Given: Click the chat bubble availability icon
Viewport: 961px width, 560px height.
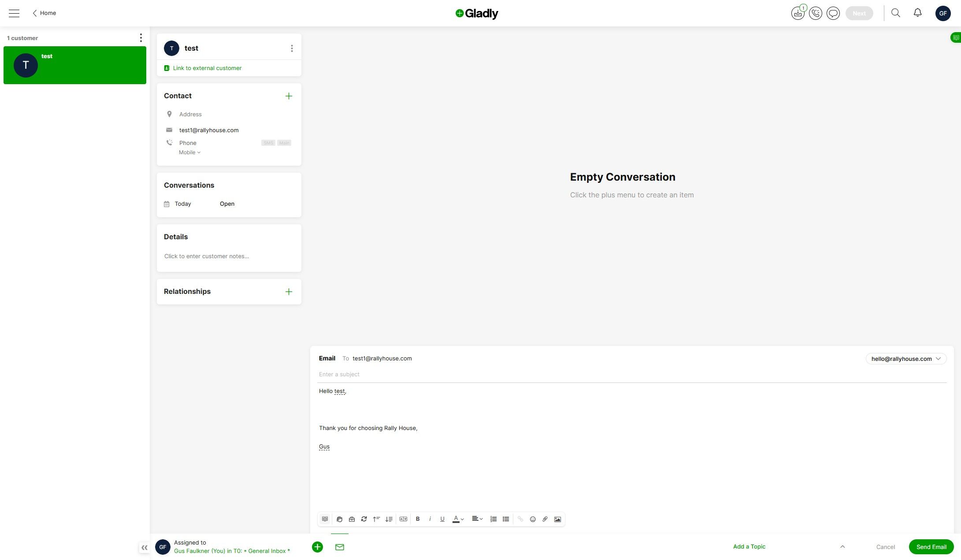Looking at the screenshot, I should click(x=833, y=13).
